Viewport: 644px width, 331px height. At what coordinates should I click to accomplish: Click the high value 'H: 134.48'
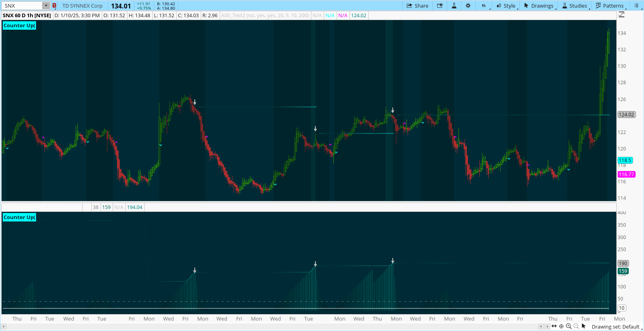139,15
